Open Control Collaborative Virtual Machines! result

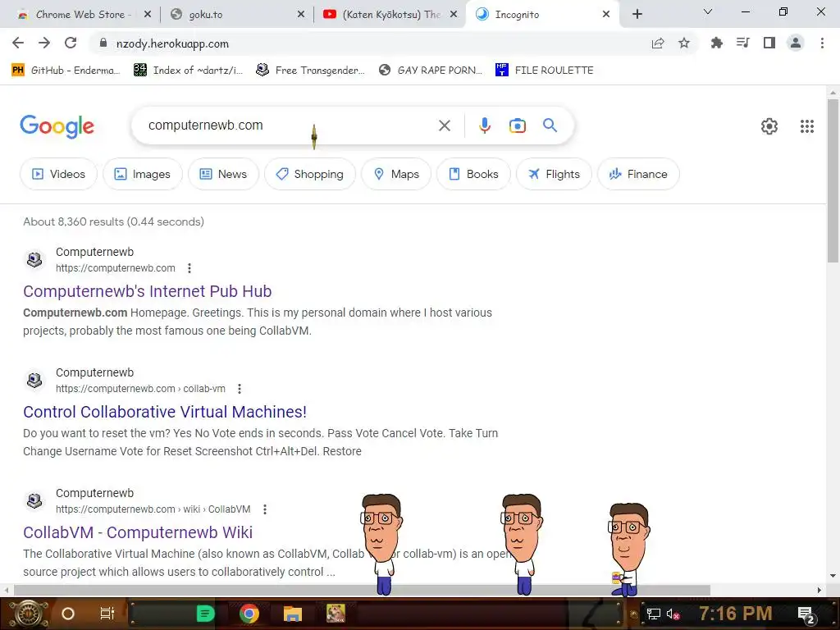coord(165,412)
